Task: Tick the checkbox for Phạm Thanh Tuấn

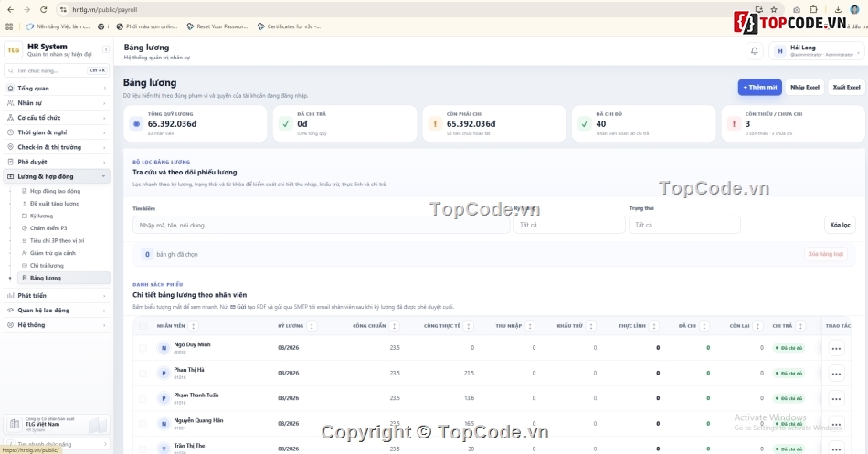Action: (x=143, y=398)
